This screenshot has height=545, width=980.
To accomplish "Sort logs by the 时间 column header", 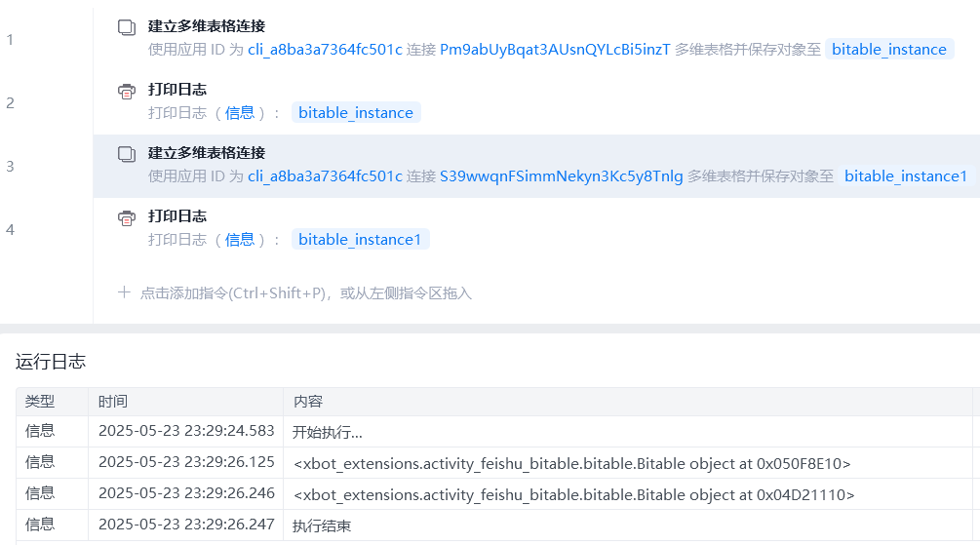I will [113, 402].
